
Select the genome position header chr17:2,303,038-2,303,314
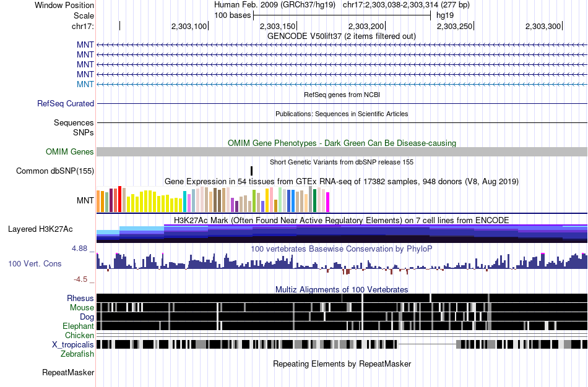(x=406, y=5)
